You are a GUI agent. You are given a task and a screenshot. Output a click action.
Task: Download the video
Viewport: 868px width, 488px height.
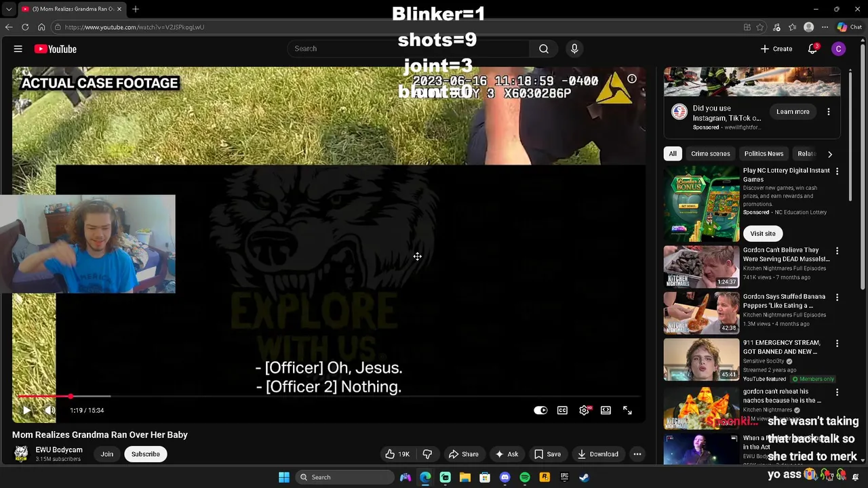(597, 454)
